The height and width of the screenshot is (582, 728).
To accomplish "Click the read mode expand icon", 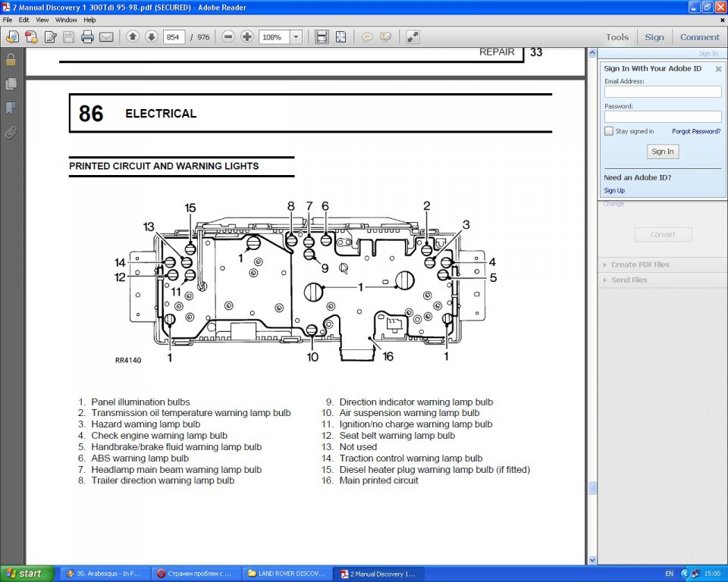I will [413, 36].
